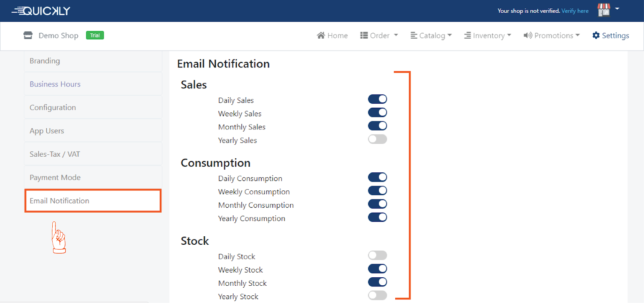The image size is (644, 303).
Task: Open Sales-Tax / VAT settings
Action: tap(55, 154)
